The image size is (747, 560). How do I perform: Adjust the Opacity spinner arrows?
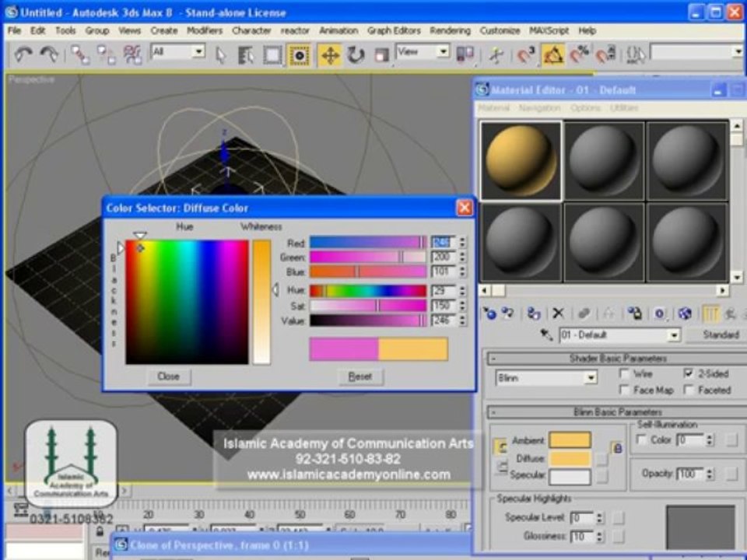710,474
